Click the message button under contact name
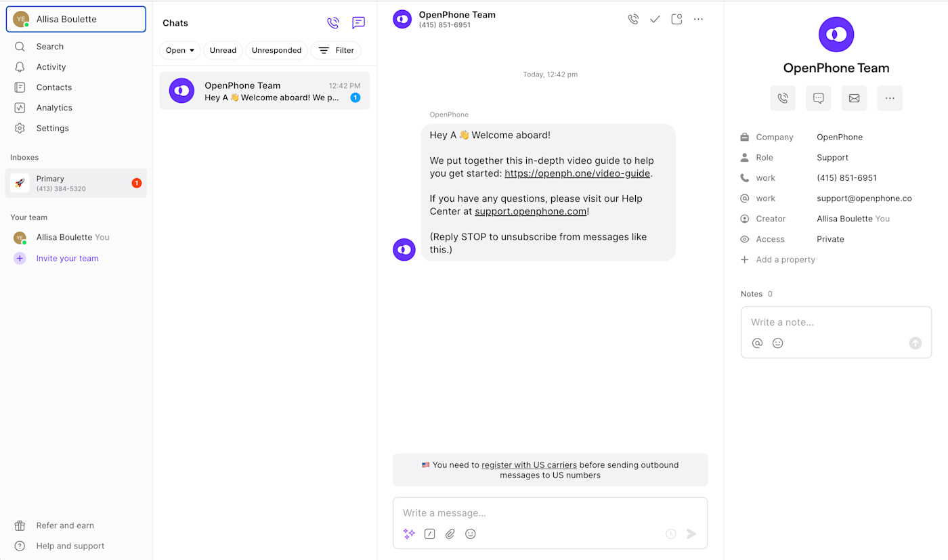 click(819, 98)
